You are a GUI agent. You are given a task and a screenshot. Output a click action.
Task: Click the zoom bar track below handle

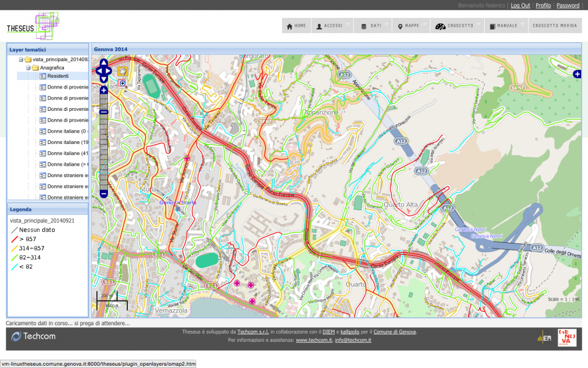click(104, 152)
